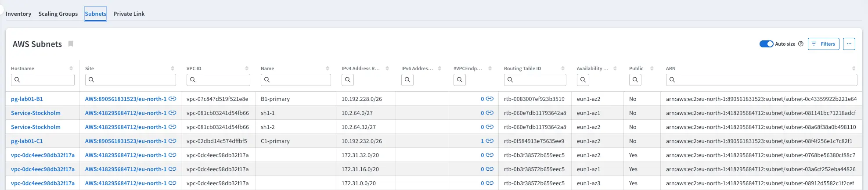
Task: Click the Name column search field
Action: coord(299,80)
